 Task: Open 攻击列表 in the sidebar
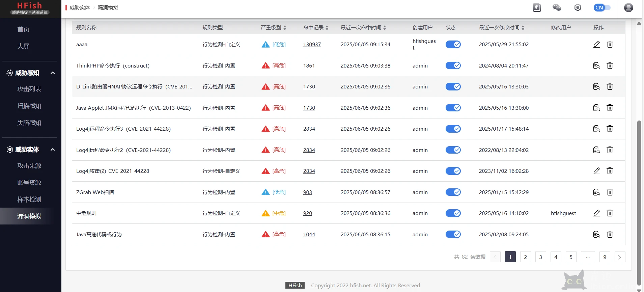pyautogui.click(x=29, y=89)
